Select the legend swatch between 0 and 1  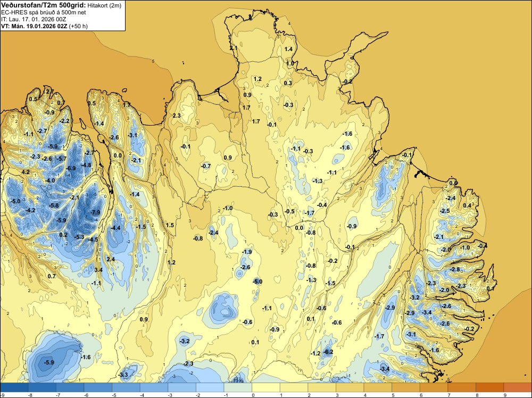point(265,387)
